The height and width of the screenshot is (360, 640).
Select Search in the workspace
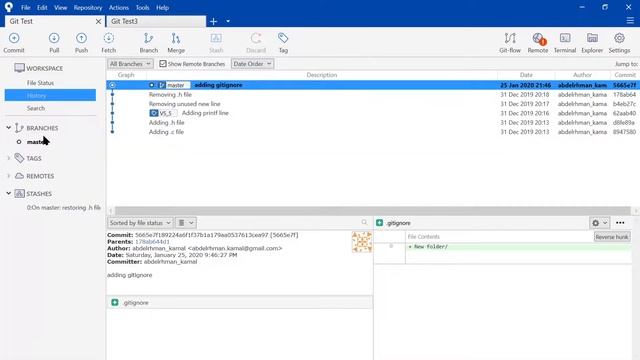pyautogui.click(x=36, y=108)
